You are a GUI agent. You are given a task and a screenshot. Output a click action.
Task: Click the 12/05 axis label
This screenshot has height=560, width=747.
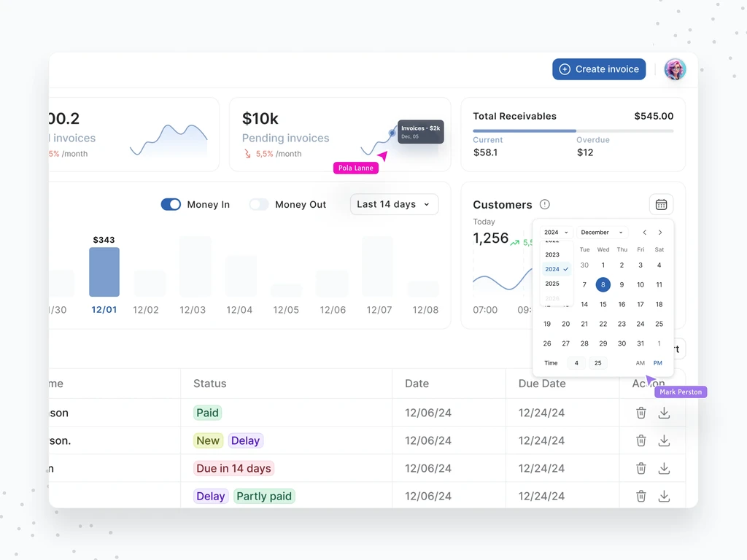click(x=286, y=310)
